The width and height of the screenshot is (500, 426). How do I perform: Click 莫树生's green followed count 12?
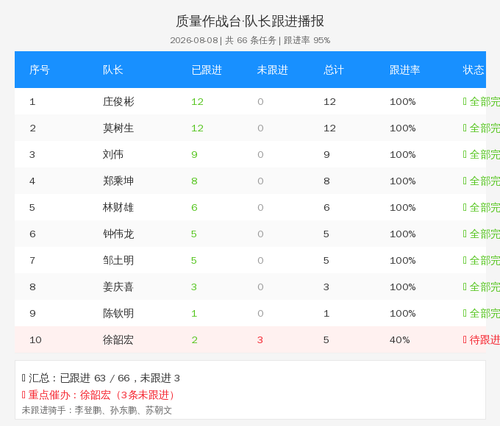[197, 128]
